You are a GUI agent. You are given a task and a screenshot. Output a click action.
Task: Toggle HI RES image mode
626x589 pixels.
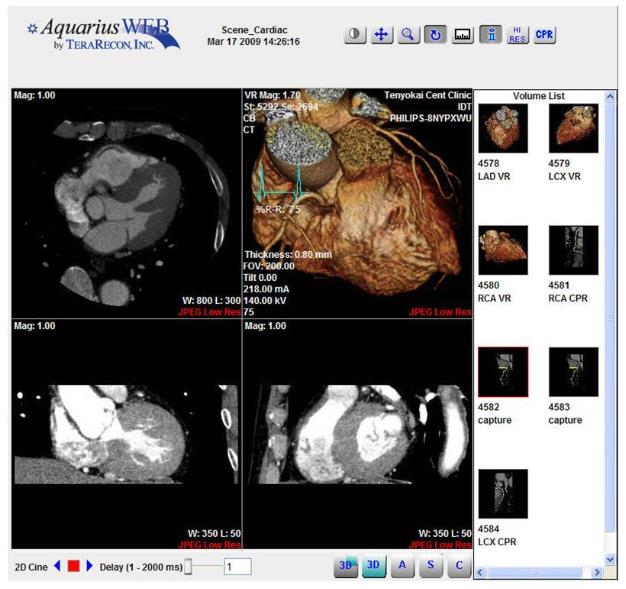pos(518,34)
